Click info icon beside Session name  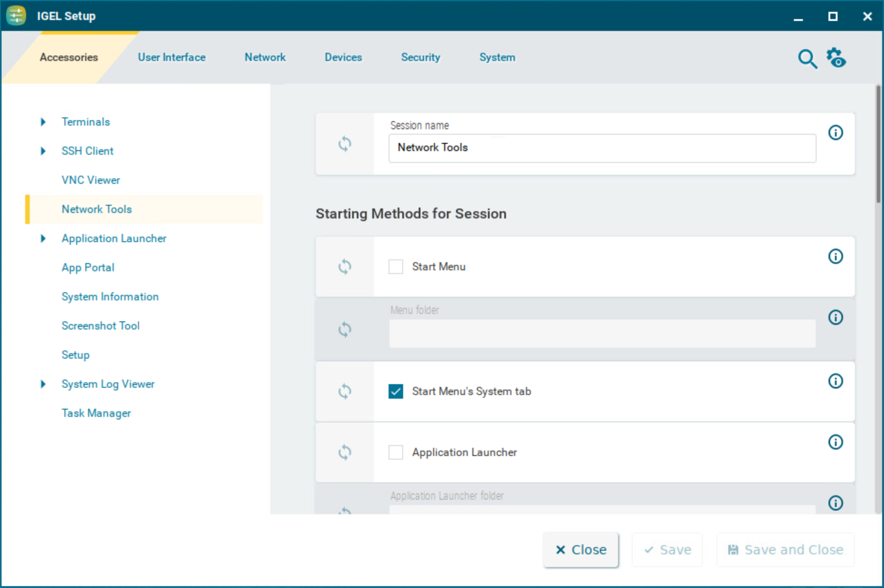coord(835,133)
